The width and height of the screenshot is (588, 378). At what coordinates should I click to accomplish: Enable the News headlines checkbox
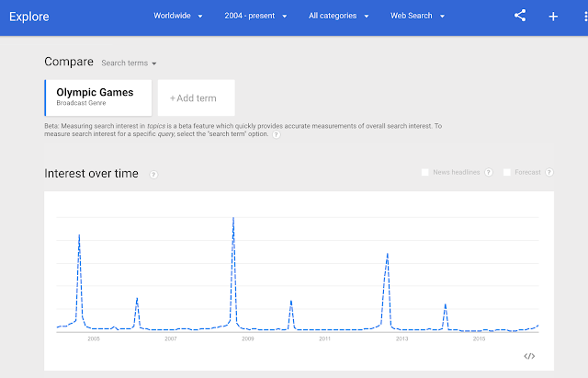point(424,172)
